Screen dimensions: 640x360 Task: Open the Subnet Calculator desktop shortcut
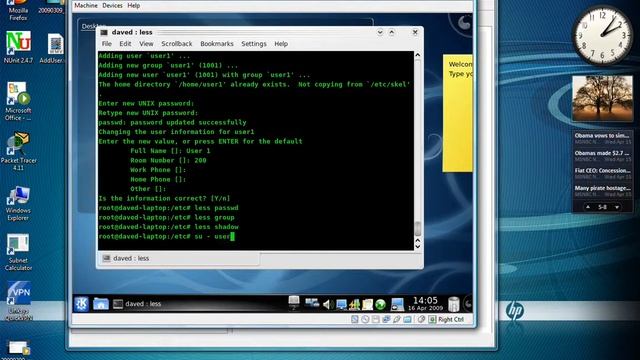click(x=18, y=252)
